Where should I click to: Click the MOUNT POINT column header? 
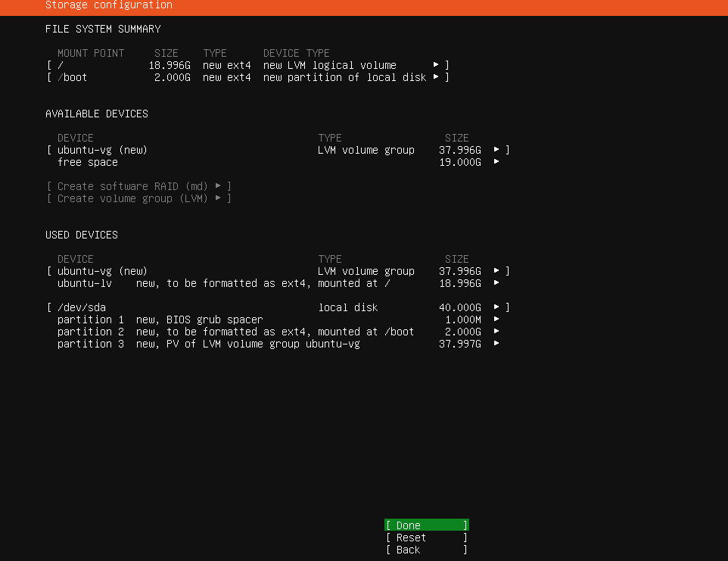(91, 53)
